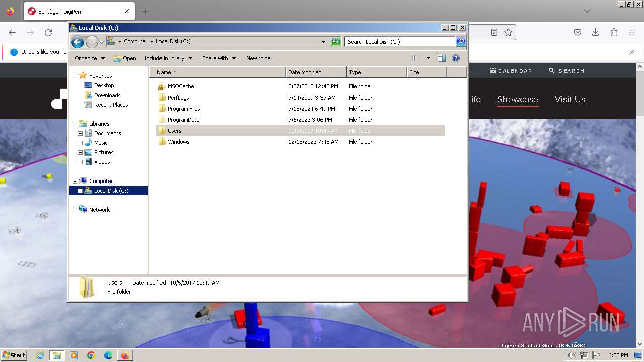Select Computer in navigation pane
The image size is (644, 362).
pos(101,181)
